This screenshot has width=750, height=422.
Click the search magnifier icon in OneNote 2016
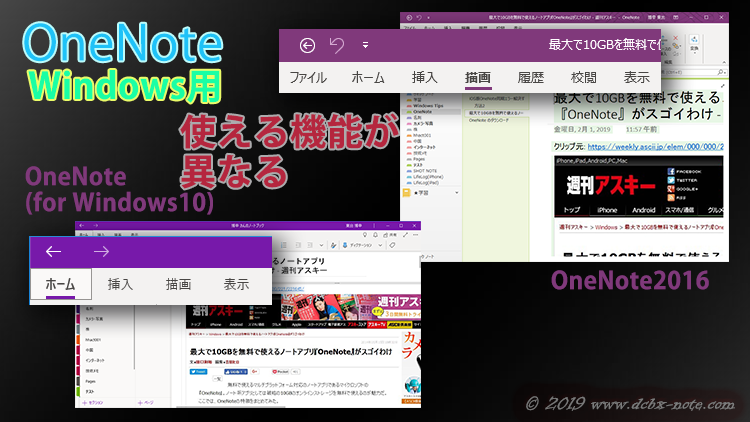[x=720, y=72]
